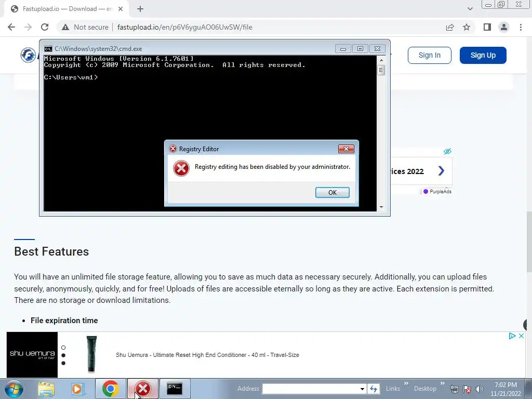
Task: Minimize the cmd.exe window
Action: pyautogui.click(x=343, y=49)
